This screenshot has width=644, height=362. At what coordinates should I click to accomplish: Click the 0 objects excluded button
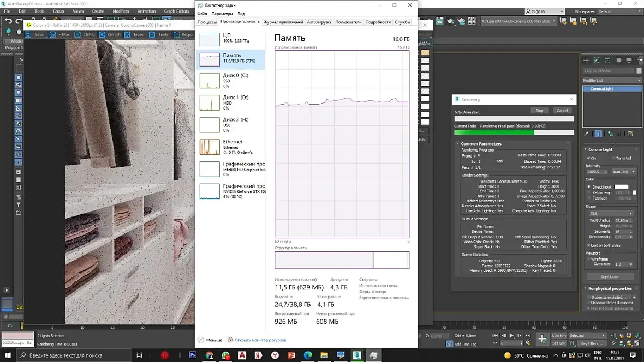(x=609, y=297)
